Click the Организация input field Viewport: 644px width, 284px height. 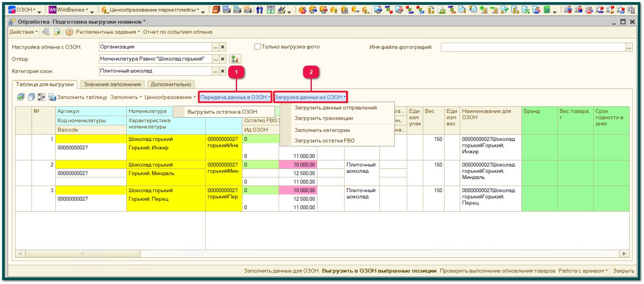[155, 47]
